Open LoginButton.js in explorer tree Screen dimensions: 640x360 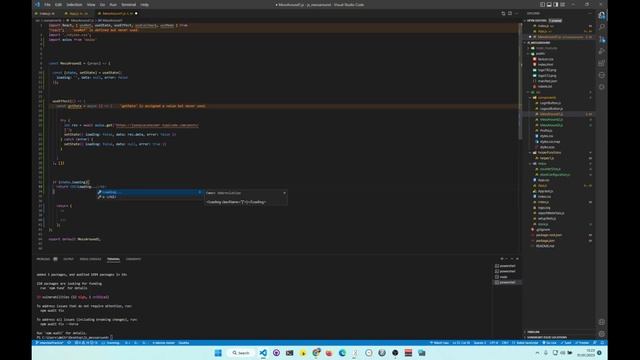pyautogui.click(x=550, y=103)
